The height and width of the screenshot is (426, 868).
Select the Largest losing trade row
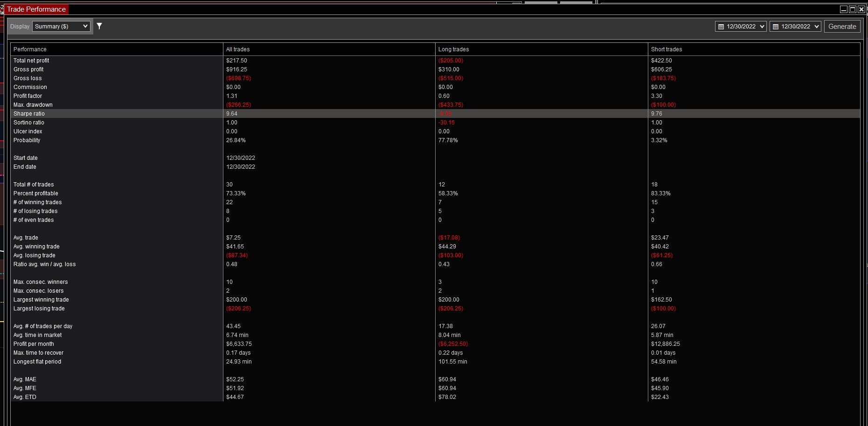click(435, 309)
